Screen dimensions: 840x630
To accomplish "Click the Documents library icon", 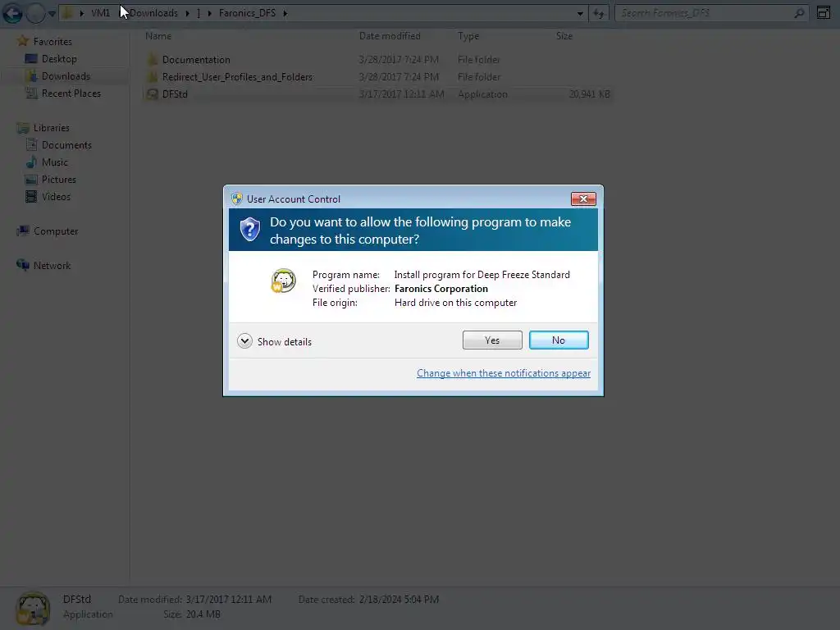I will (x=32, y=144).
